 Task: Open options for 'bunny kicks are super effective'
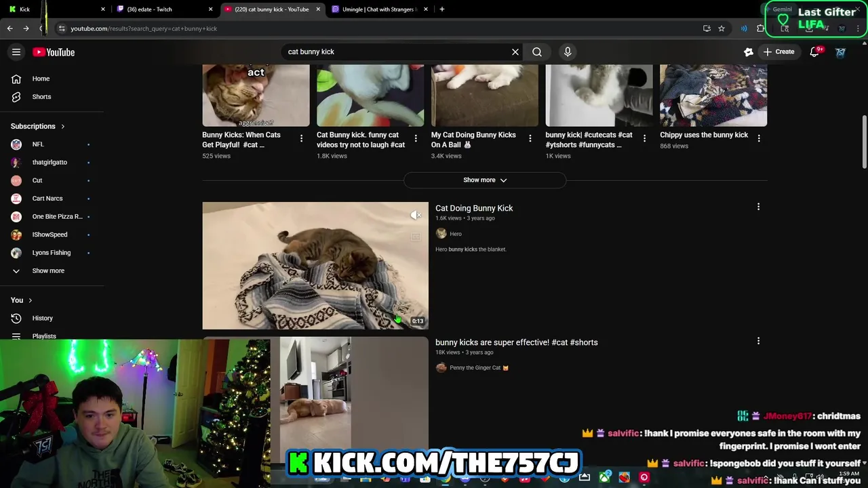(x=759, y=342)
